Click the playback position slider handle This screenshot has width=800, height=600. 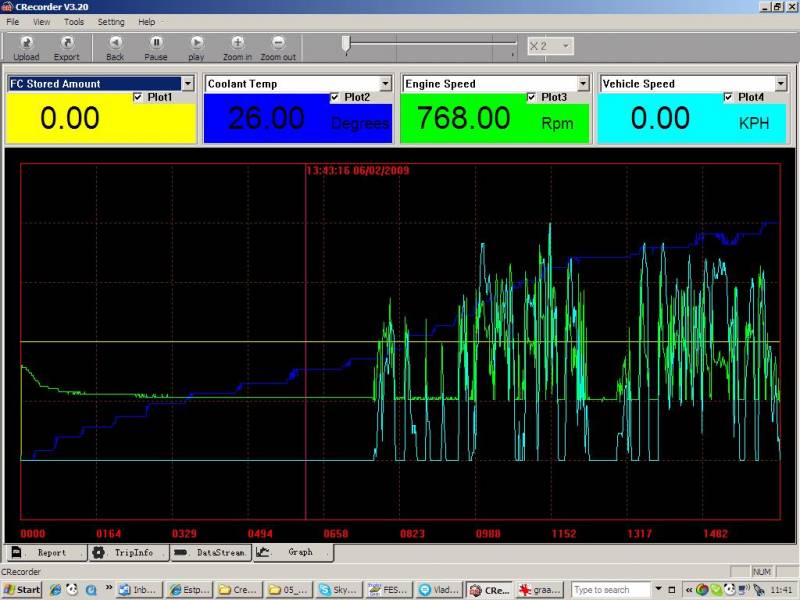[x=346, y=43]
